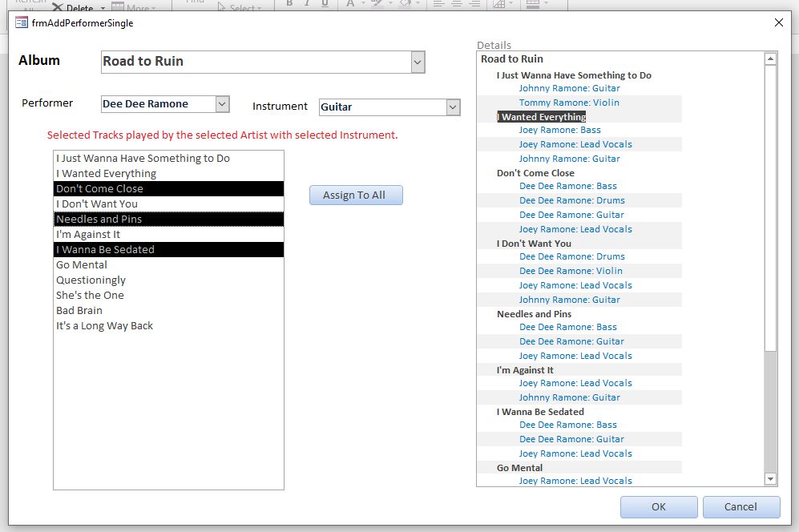Select She's the One in the track list
Image resolution: width=799 pixels, height=532 pixels.
(168, 296)
